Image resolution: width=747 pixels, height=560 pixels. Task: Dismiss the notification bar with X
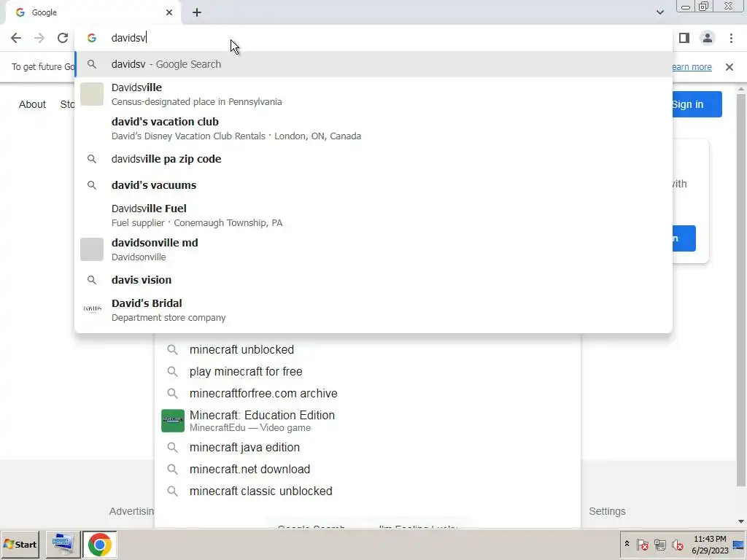pyautogui.click(x=729, y=67)
